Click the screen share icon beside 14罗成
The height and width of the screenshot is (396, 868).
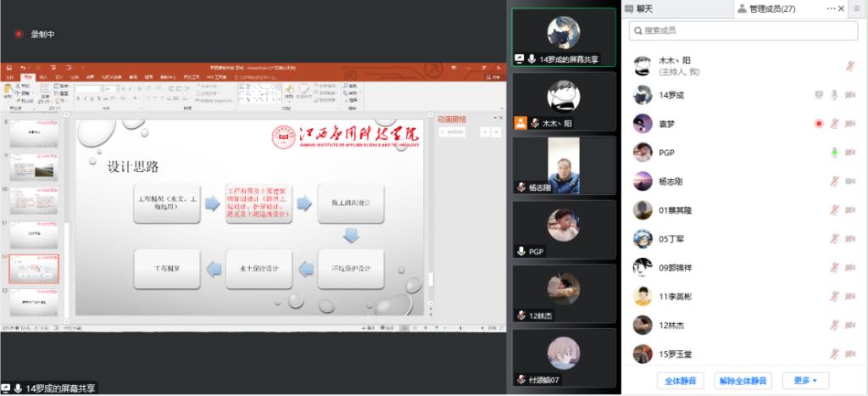pyautogui.click(x=819, y=95)
